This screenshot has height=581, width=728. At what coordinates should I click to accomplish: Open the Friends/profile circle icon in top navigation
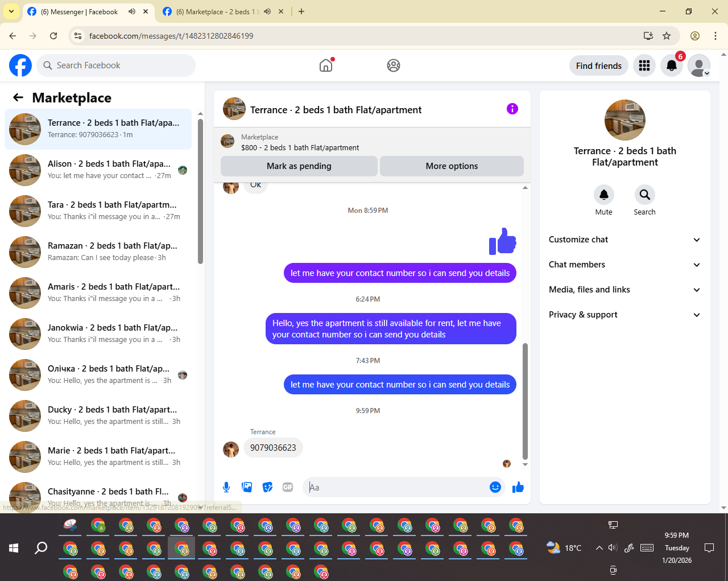[394, 65]
